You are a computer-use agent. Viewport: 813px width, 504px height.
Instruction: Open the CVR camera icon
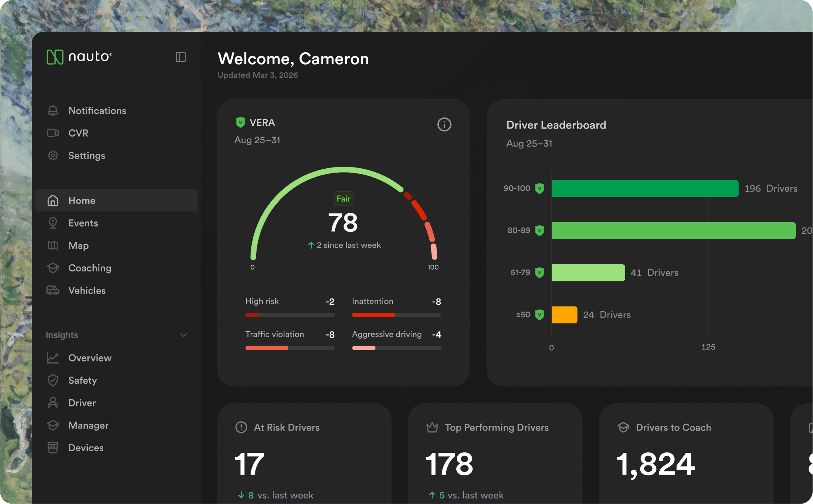tap(53, 133)
